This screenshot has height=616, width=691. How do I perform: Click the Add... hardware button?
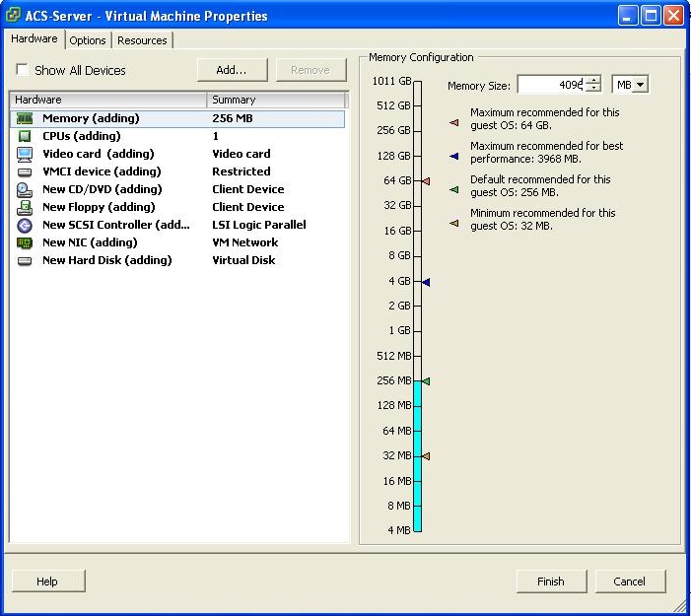(x=231, y=70)
